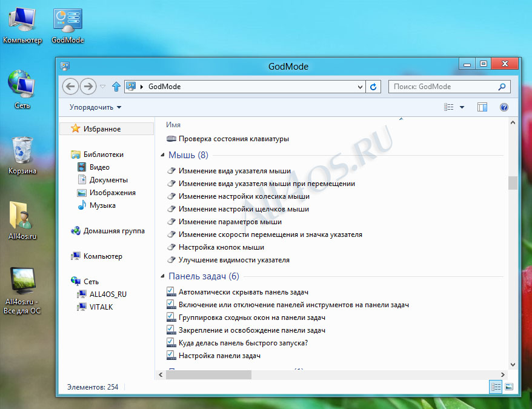The width and height of the screenshot is (532, 409).
Task: Open Изменение скорости перемещения и значка указателя
Action: point(265,234)
